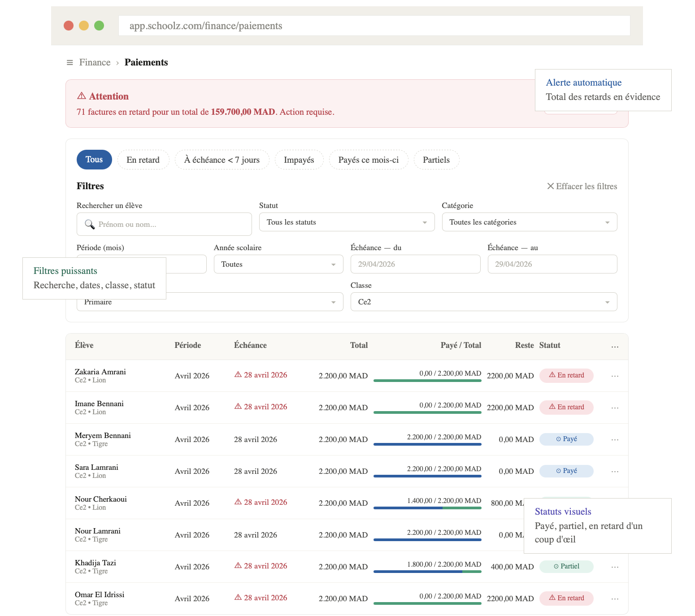
Task: Open the Classe dropdown set to Ce2
Action: (484, 302)
